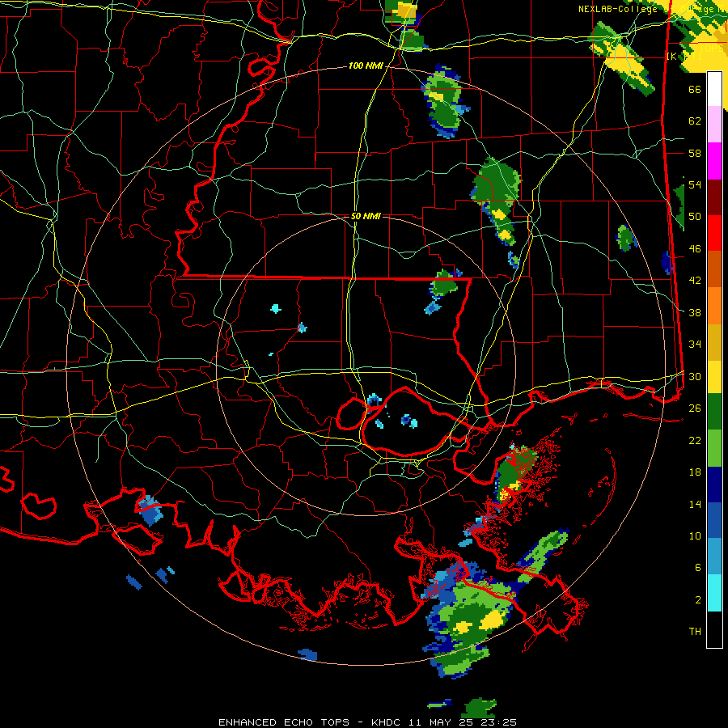Select the bright red legend swatch
Screen dimensions: 728x728
714,233
